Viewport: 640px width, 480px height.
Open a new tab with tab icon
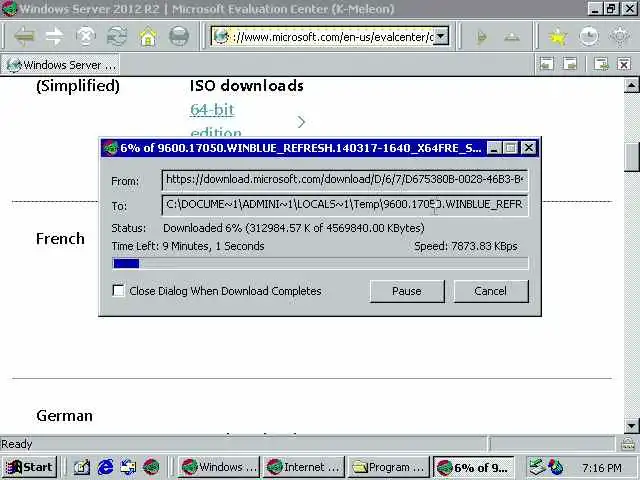tap(601, 64)
